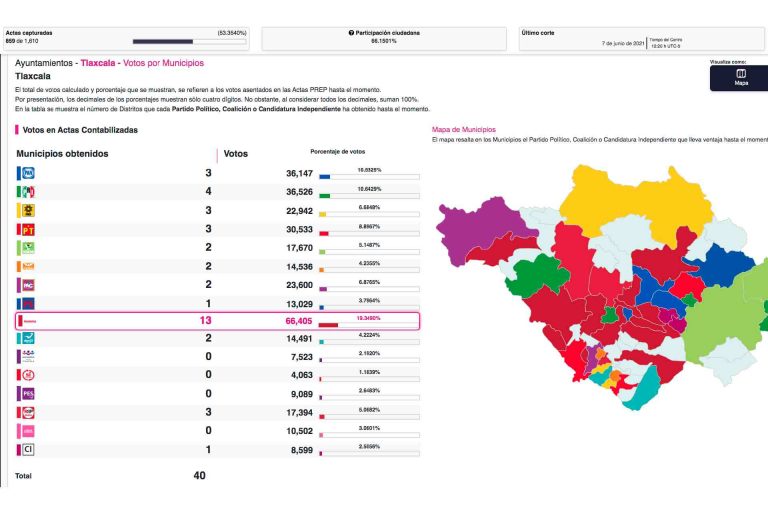
Task: Click the PRI party logo
Action: [x=28, y=192]
